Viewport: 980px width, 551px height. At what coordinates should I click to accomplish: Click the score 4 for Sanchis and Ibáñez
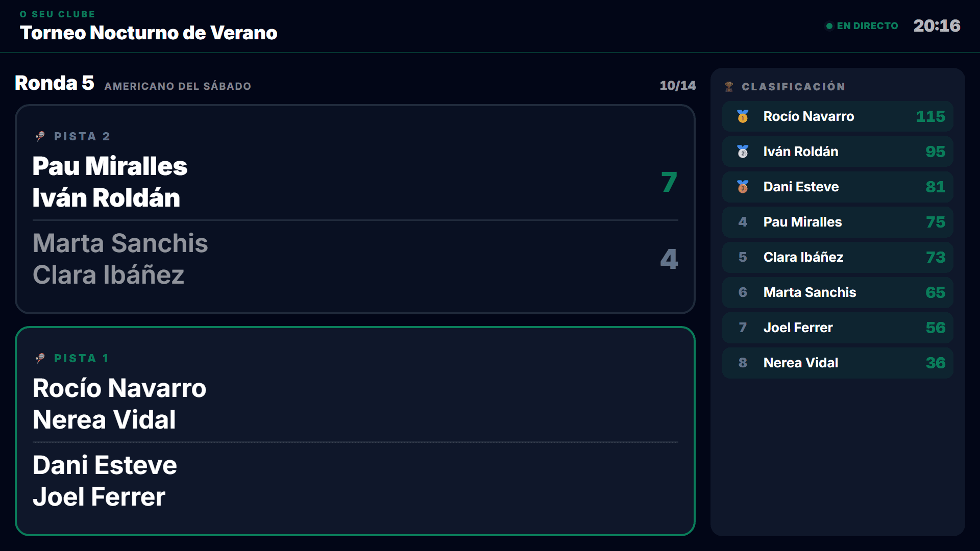point(669,259)
